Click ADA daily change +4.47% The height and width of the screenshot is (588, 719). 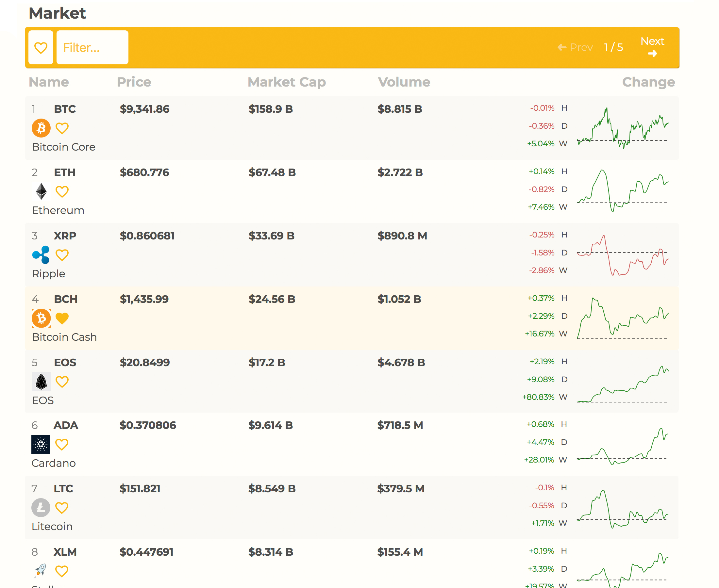[x=540, y=442]
